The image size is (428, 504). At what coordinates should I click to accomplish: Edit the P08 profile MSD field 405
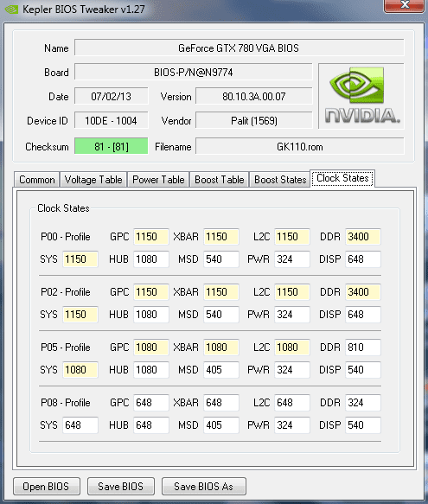[221, 425]
